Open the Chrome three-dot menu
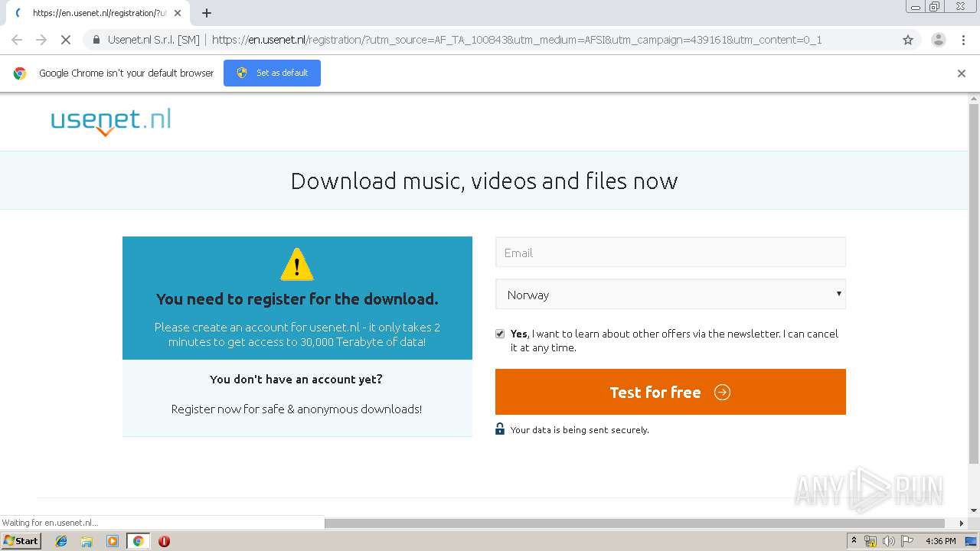 click(963, 40)
